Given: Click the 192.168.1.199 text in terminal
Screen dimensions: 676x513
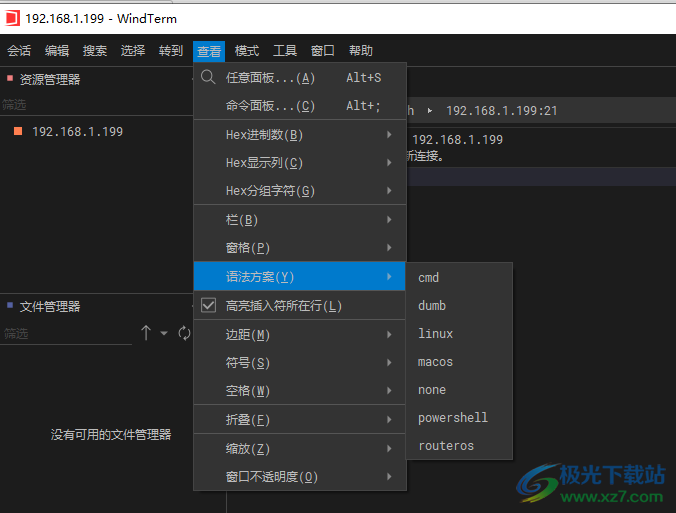Looking at the screenshot, I should [x=457, y=140].
